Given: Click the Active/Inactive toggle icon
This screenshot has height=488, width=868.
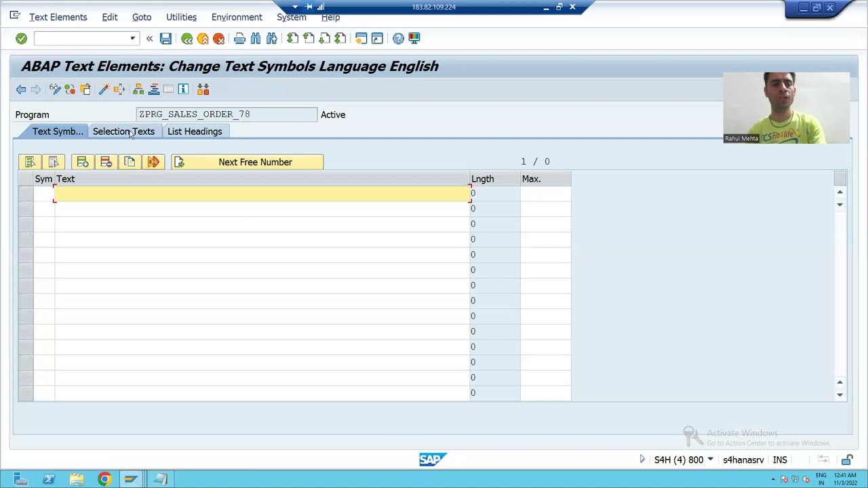Looking at the screenshot, I should tap(70, 89).
